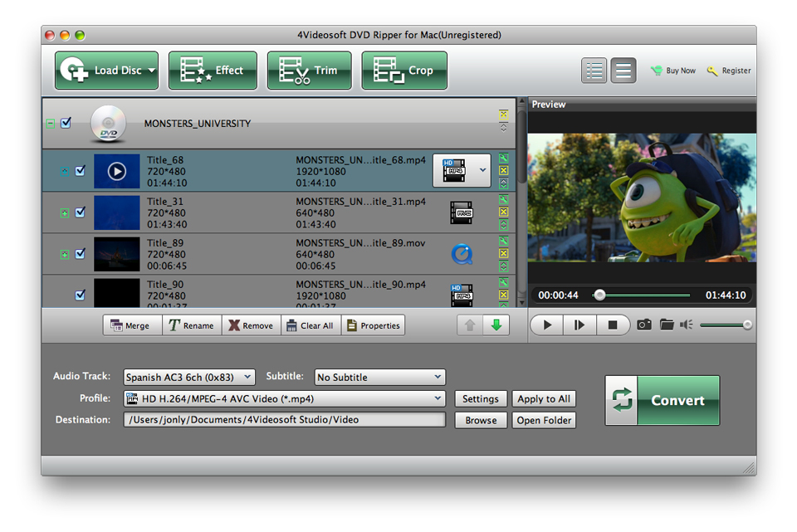
Task: Click the wrench settings icon for Title_68
Action: tap(503, 158)
